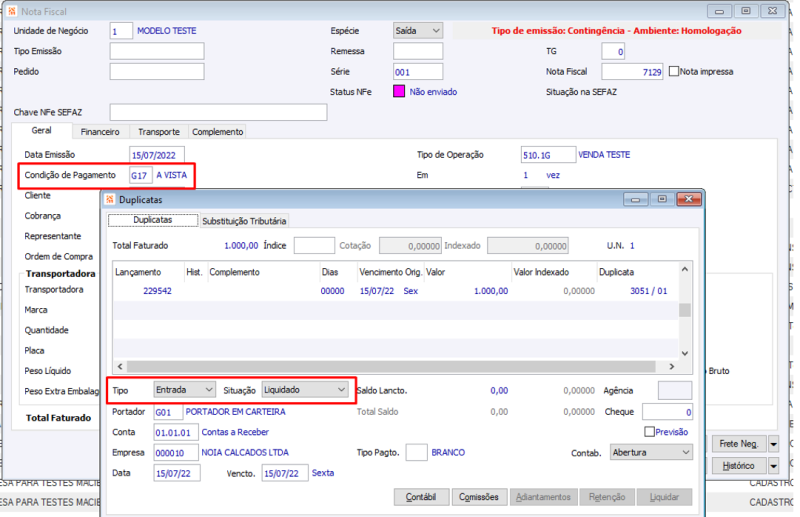
Task: Click the Série field showing 001
Action: coord(418,72)
